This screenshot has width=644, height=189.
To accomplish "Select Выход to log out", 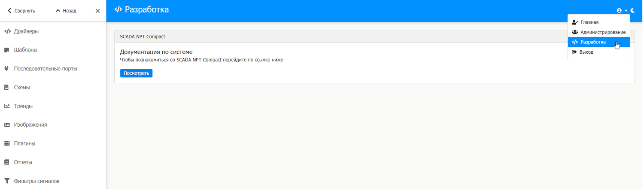I will coord(598,52).
